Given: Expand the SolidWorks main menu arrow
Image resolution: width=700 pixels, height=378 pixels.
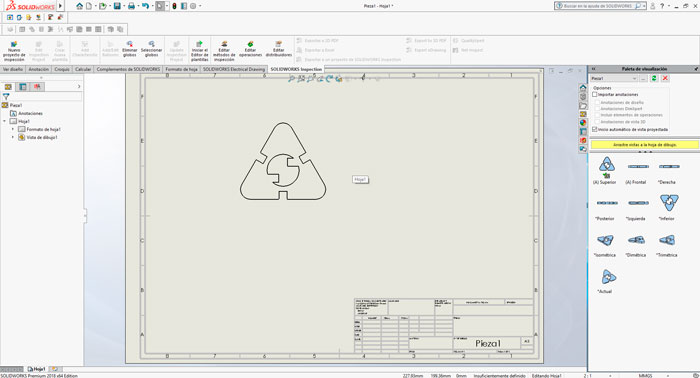Looking at the screenshot, I should click(x=61, y=6).
